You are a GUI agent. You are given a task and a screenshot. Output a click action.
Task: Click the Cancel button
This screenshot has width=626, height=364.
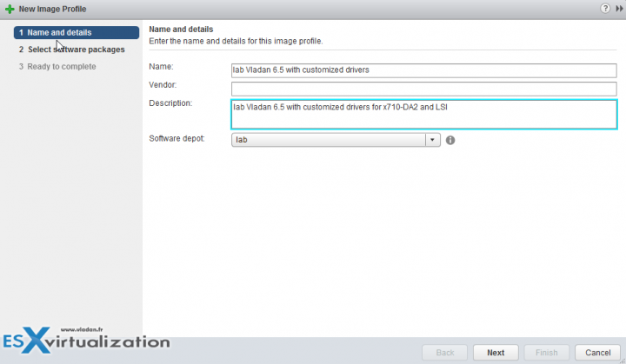(x=597, y=353)
